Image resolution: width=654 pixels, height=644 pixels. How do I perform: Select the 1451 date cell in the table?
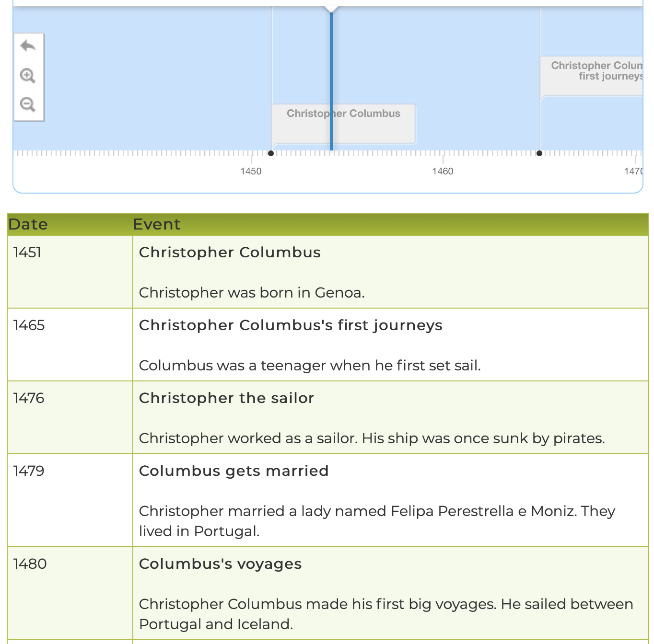tap(27, 253)
